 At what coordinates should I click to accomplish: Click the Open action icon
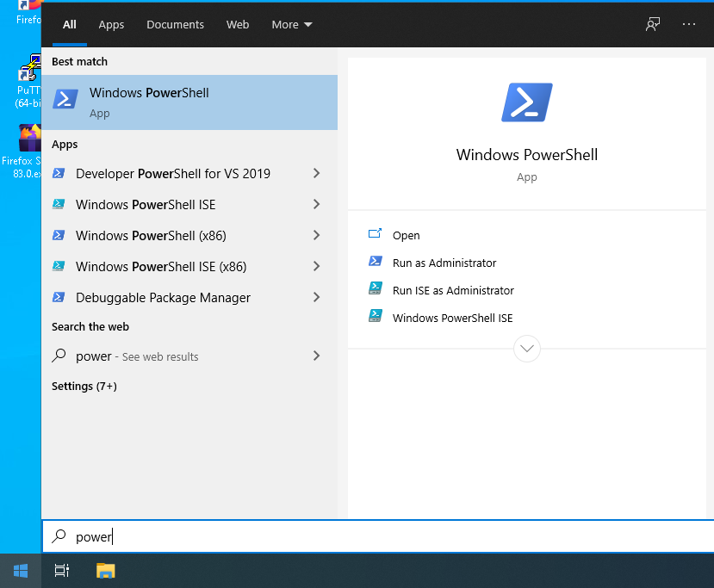pos(375,234)
